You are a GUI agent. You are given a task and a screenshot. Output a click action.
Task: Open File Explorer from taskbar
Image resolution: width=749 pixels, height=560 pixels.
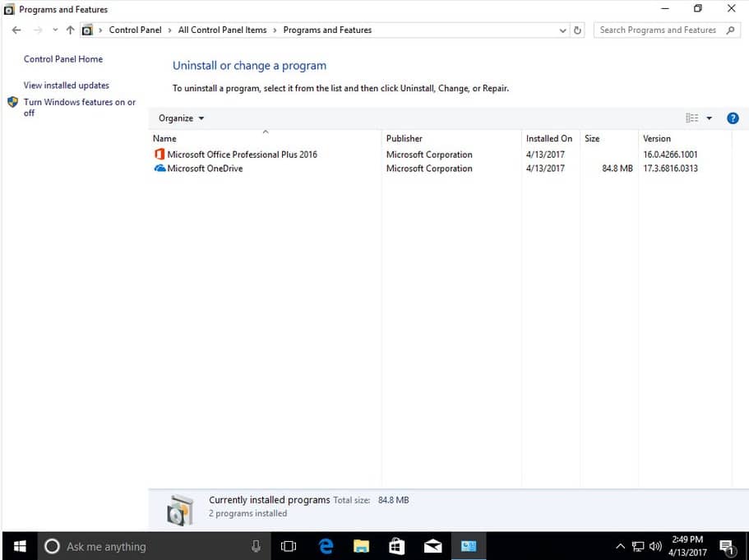(x=361, y=546)
